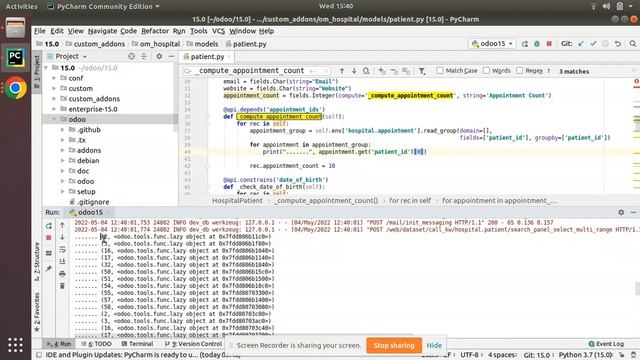Viewport: 640px width, 360px height.
Task: Open Google Chrome from the dock
Action: click(15, 87)
